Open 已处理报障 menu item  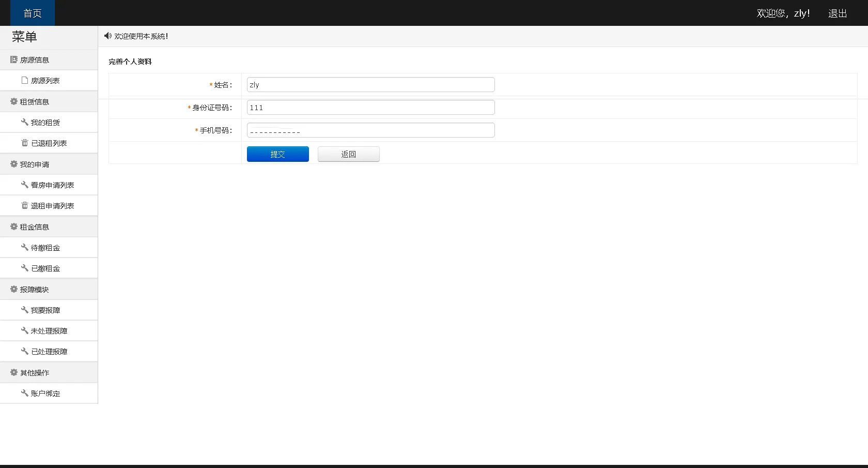(49, 352)
